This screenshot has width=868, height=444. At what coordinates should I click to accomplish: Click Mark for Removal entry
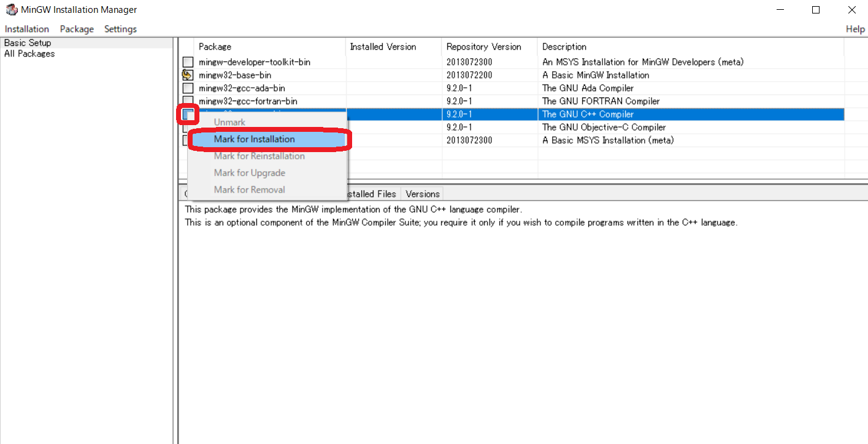(268, 189)
